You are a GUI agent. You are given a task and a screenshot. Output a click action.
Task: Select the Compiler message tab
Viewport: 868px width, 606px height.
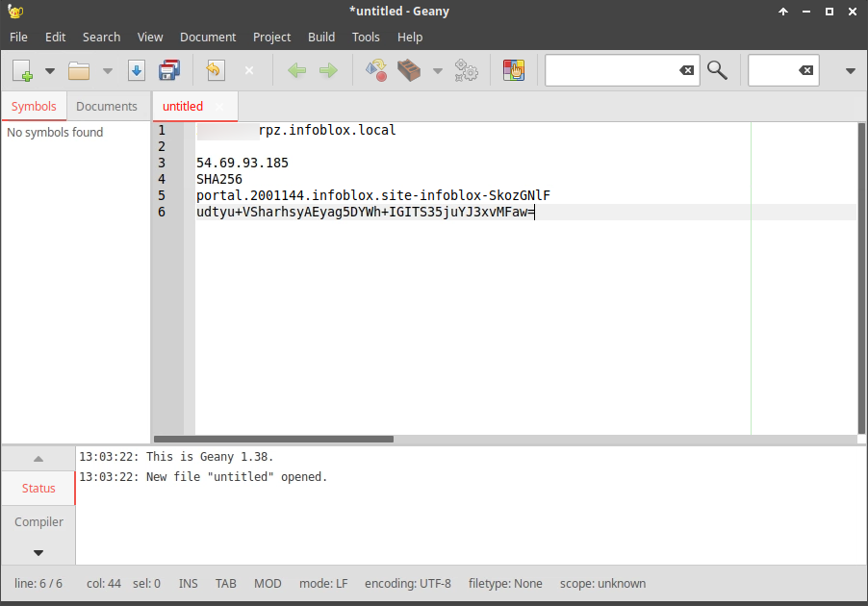[38, 522]
